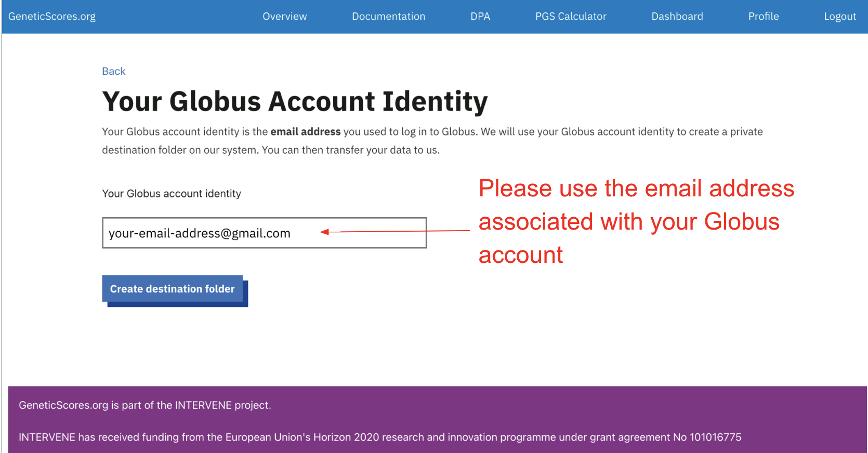Click the red arrow pointing at the email field
The height and width of the screenshot is (453, 868).
pos(395,231)
